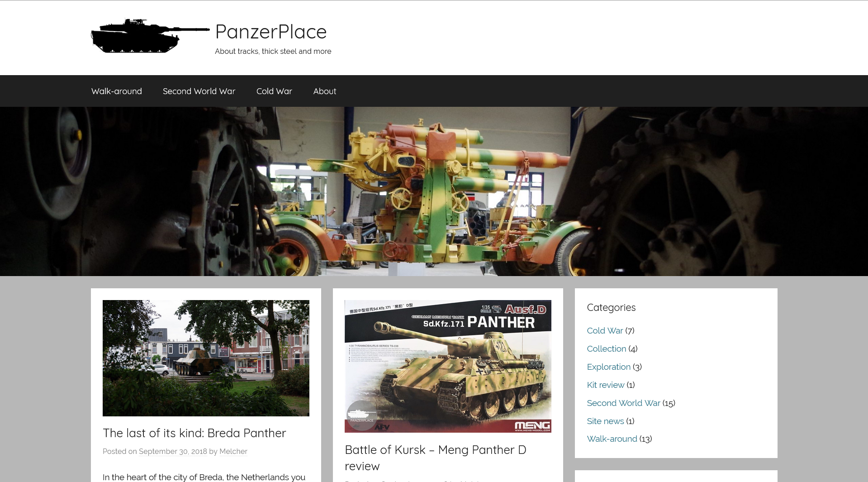The image size is (868, 482).
Task: Browse the Collection category
Action: (607, 348)
